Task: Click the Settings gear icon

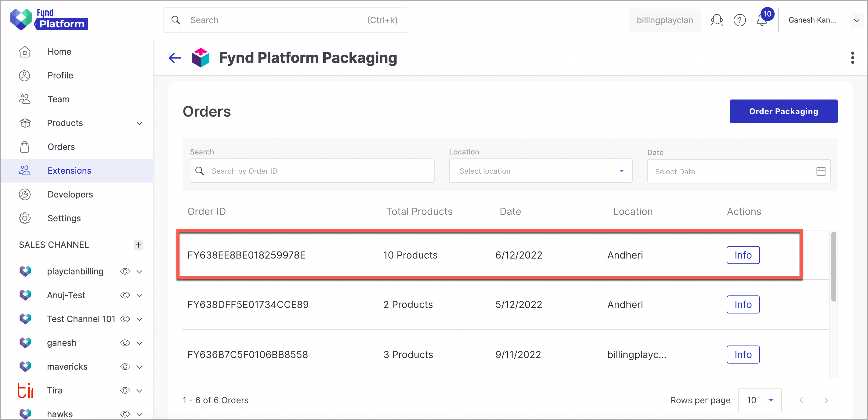Action: click(25, 218)
